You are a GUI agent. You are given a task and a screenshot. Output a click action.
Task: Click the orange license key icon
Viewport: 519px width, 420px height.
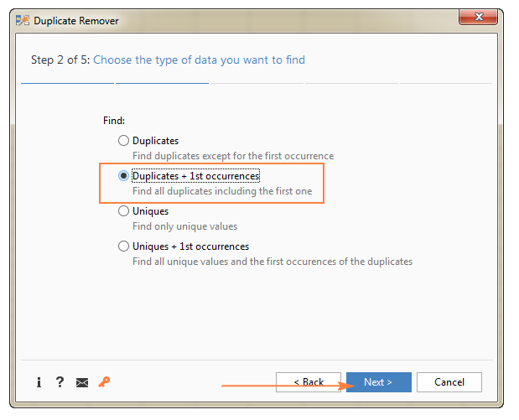(x=104, y=382)
